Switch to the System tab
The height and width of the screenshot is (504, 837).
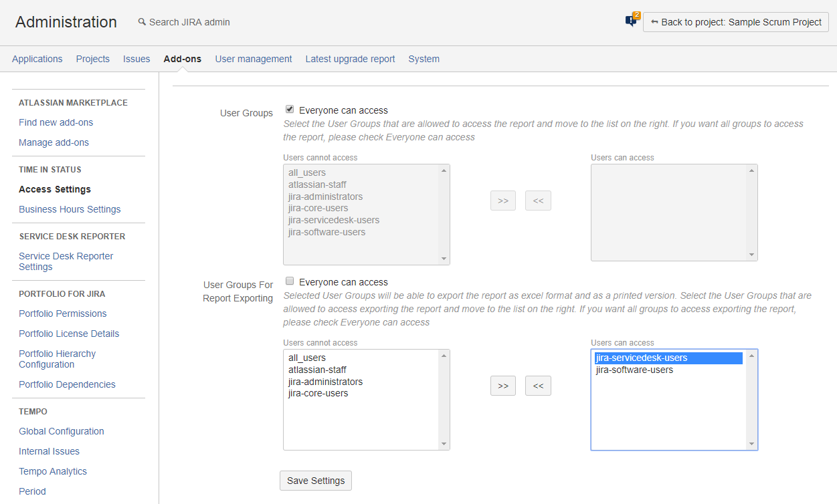(x=424, y=59)
